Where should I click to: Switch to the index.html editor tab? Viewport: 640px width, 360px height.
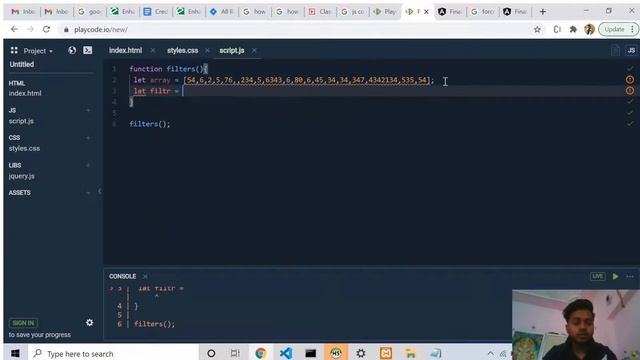coord(125,51)
